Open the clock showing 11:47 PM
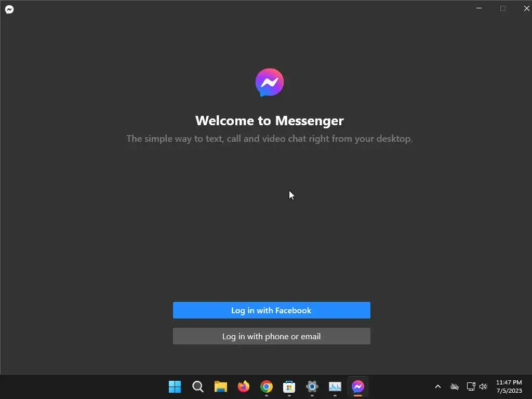Viewport: 532px width, 399px height. click(x=509, y=387)
